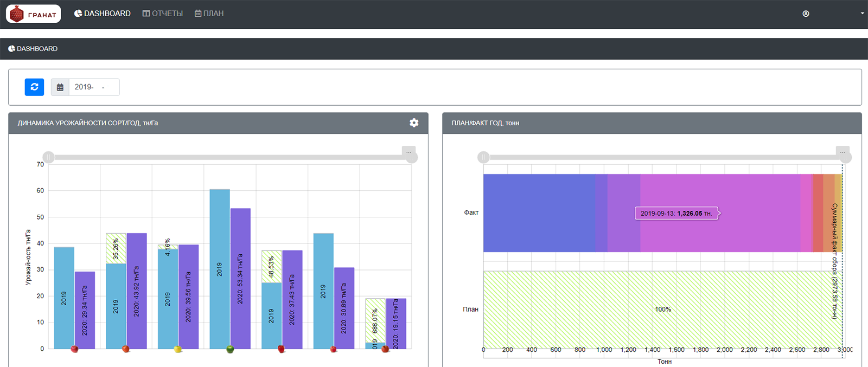
Task: Open the user dropdown caret at top right
Action: coord(862,14)
